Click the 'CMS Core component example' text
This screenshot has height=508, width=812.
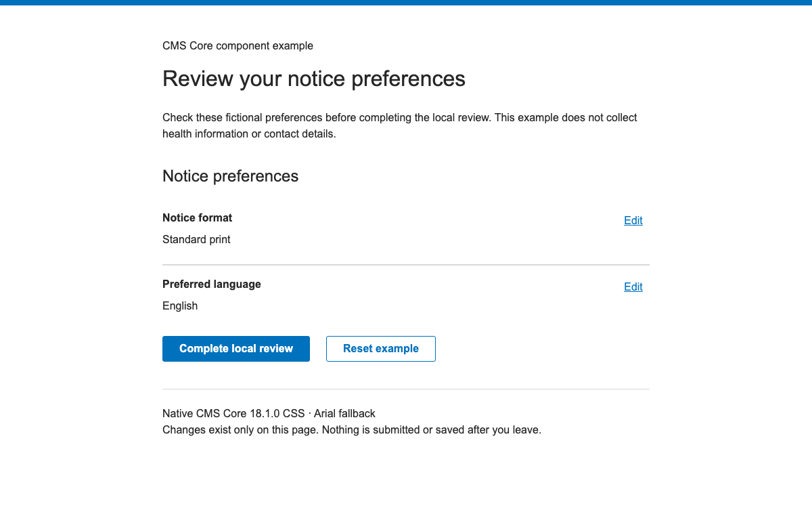point(238,46)
